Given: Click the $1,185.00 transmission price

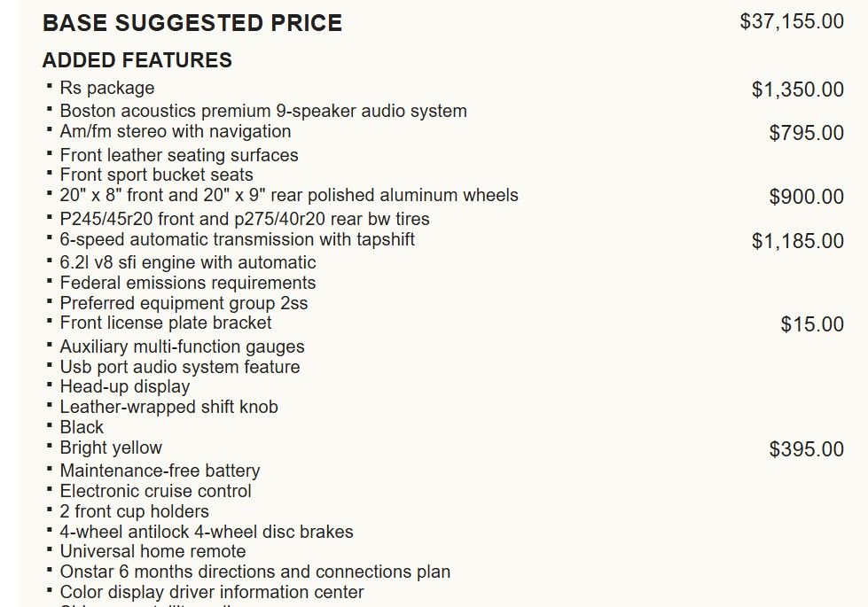Looking at the screenshot, I should click(797, 241).
